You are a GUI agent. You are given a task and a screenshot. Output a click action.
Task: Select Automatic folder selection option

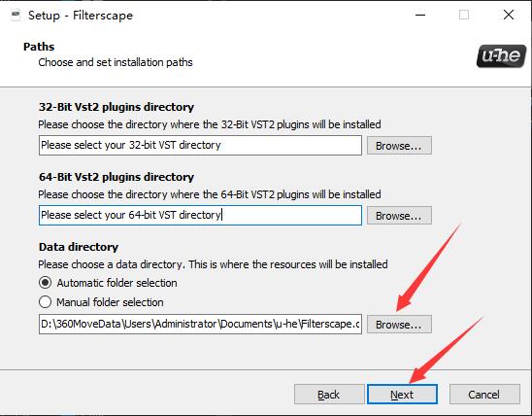tap(45, 283)
